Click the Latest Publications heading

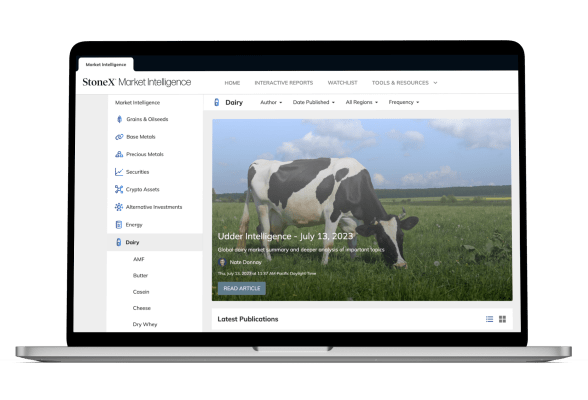pos(248,319)
